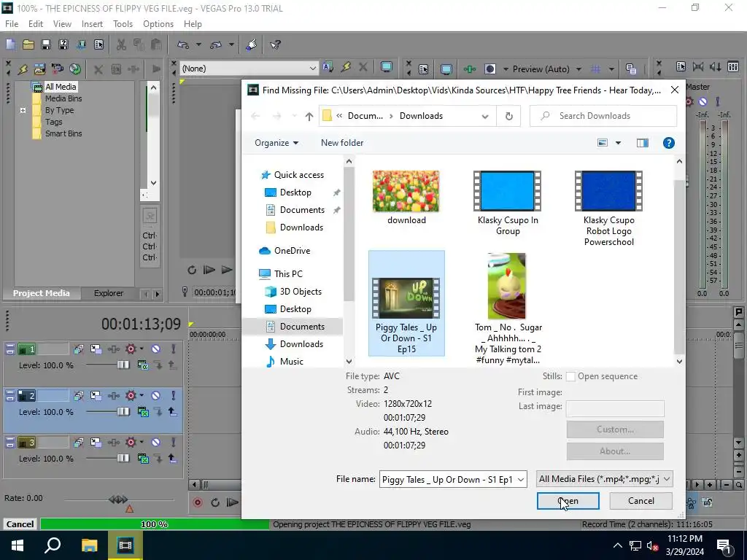Mute track 1 with its mute icon
The image size is (747, 560).
[x=156, y=349]
